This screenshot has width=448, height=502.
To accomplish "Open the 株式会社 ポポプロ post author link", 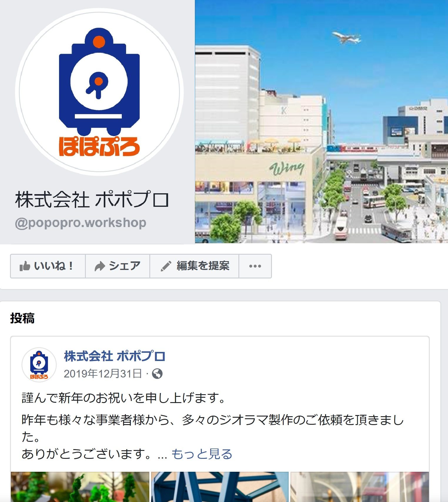I will click(x=115, y=356).
